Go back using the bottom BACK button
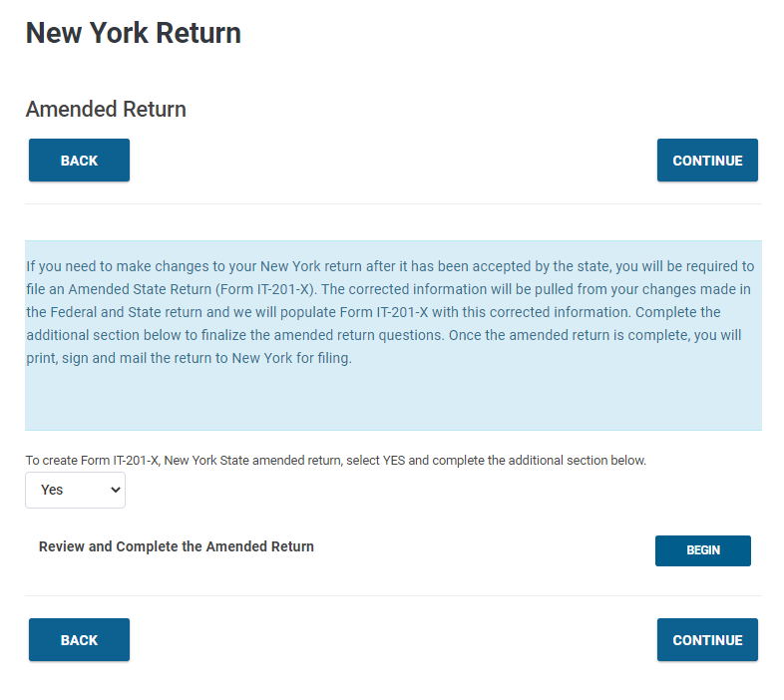The height and width of the screenshot is (700, 784). pos(79,639)
